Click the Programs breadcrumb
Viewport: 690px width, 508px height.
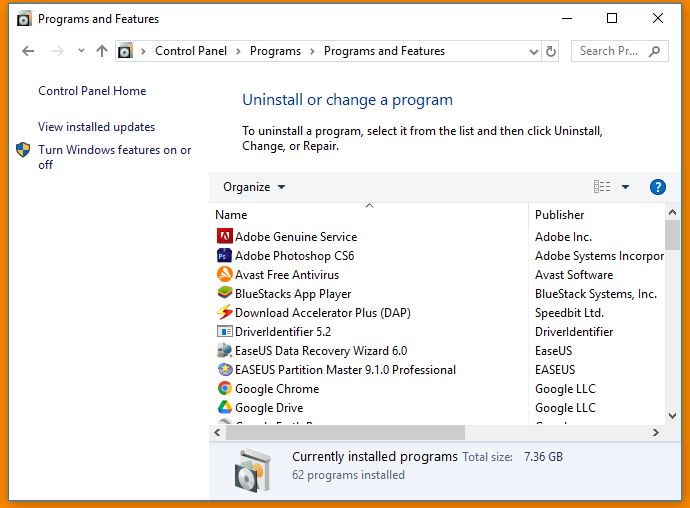tap(275, 51)
